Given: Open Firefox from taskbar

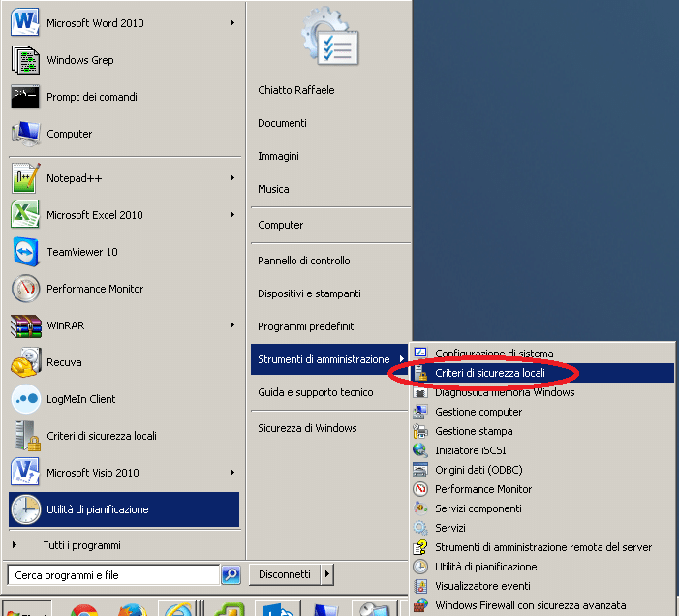Looking at the screenshot, I should click(133, 609).
